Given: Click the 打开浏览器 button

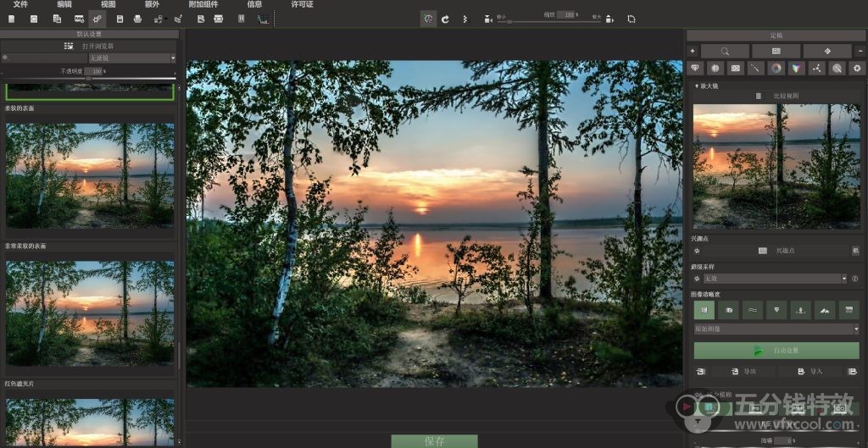Looking at the screenshot, I should 89,47.
